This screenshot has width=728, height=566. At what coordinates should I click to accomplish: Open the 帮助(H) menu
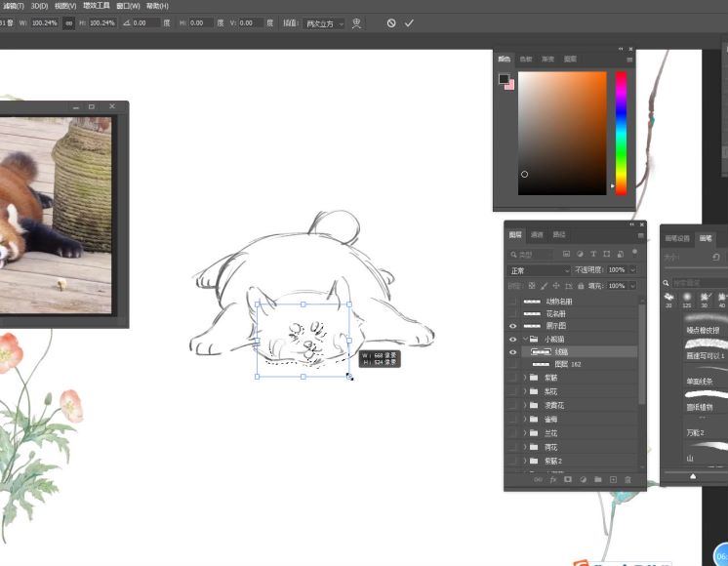[x=157, y=6]
